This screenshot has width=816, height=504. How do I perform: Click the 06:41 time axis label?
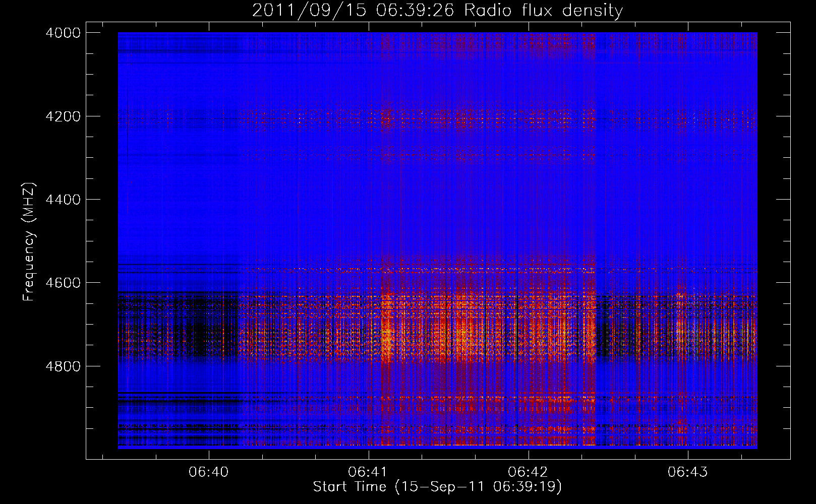pyautogui.click(x=368, y=472)
